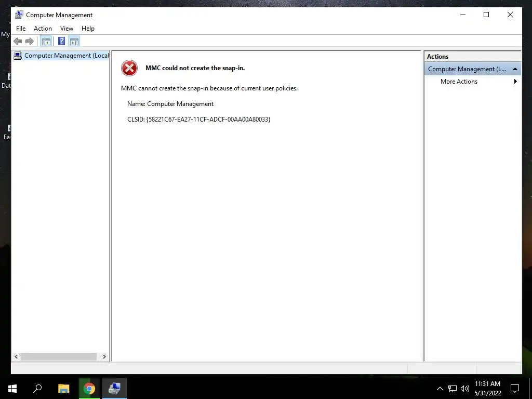
Task: Click the tree pane horizontal scrollbar thumb
Action: tap(58, 356)
